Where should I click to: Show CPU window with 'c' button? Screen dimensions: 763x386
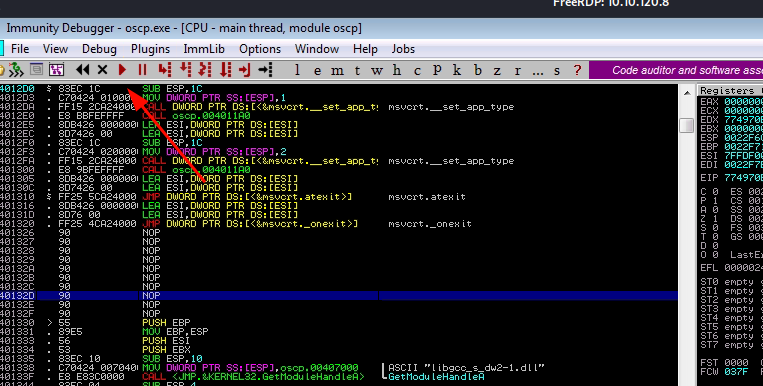pyautogui.click(x=417, y=71)
